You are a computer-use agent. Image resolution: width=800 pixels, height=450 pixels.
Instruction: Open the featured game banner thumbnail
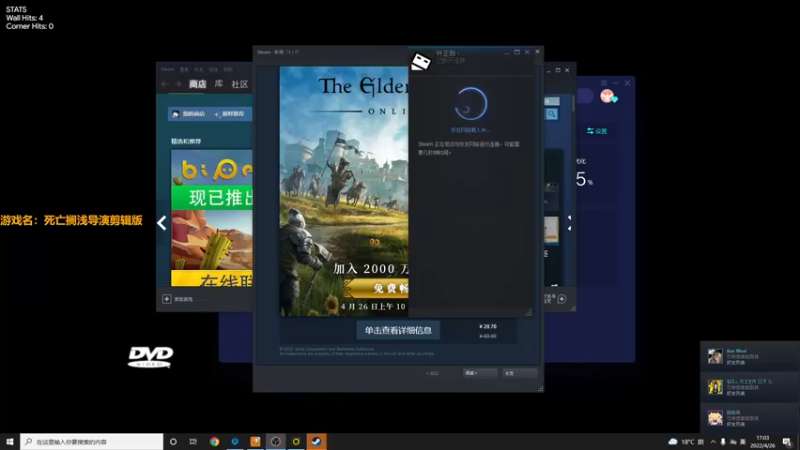coord(212,217)
